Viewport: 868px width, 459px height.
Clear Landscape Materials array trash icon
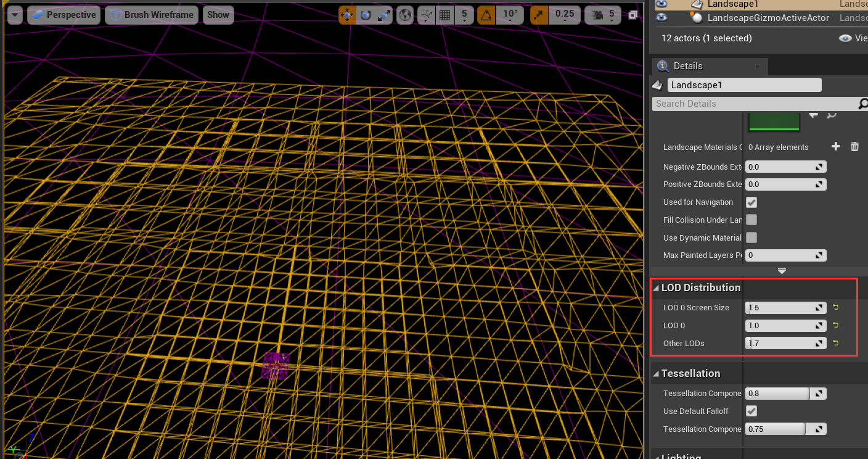pyautogui.click(x=854, y=146)
